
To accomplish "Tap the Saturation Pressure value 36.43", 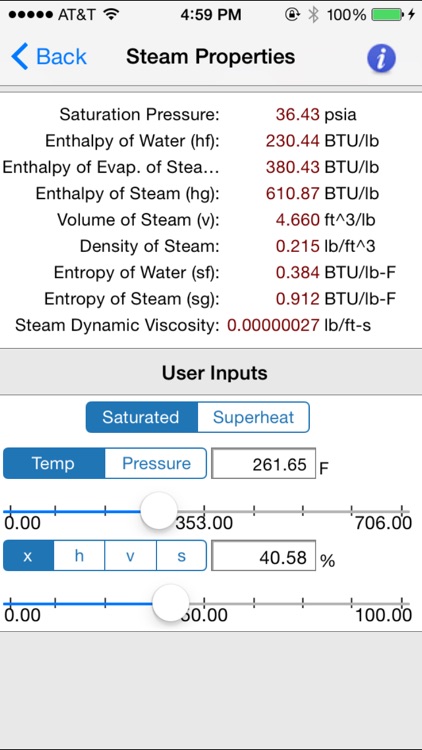I will click(x=297, y=115).
